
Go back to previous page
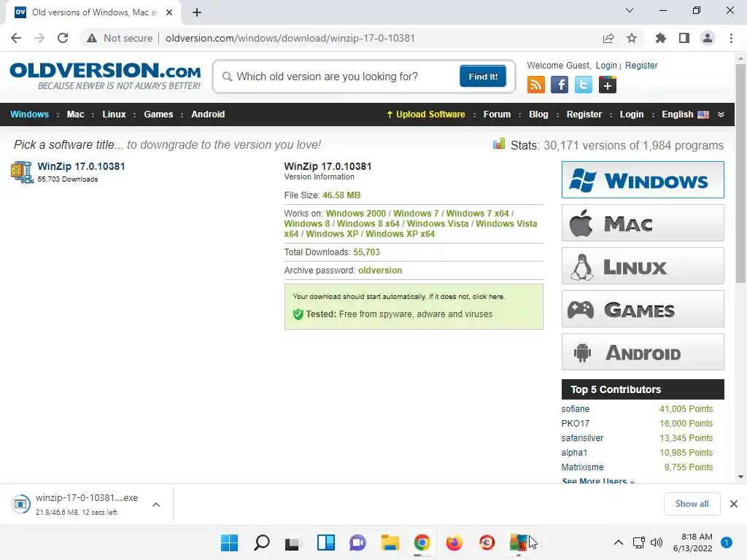click(16, 38)
